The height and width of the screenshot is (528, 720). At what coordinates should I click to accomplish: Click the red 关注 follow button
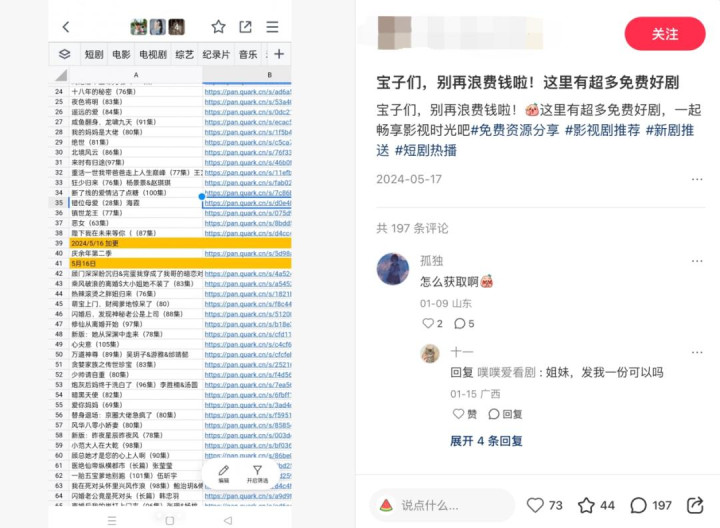[x=664, y=34]
